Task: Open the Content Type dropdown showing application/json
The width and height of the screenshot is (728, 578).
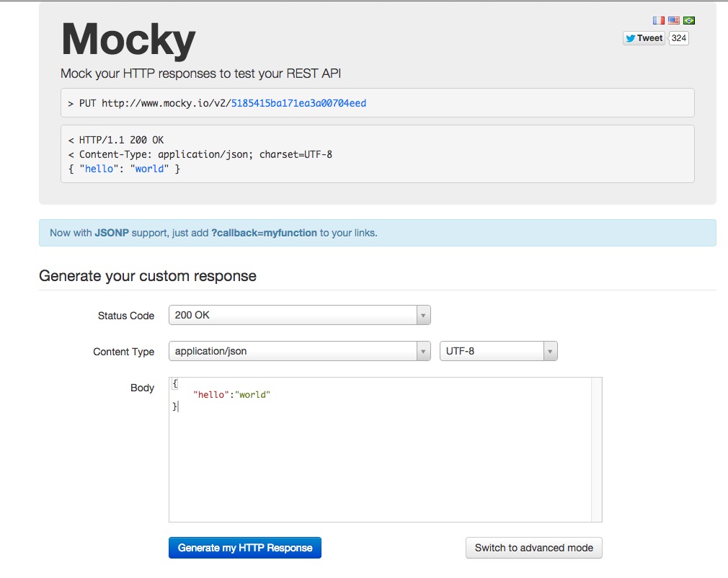Action: pyautogui.click(x=299, y=351)
